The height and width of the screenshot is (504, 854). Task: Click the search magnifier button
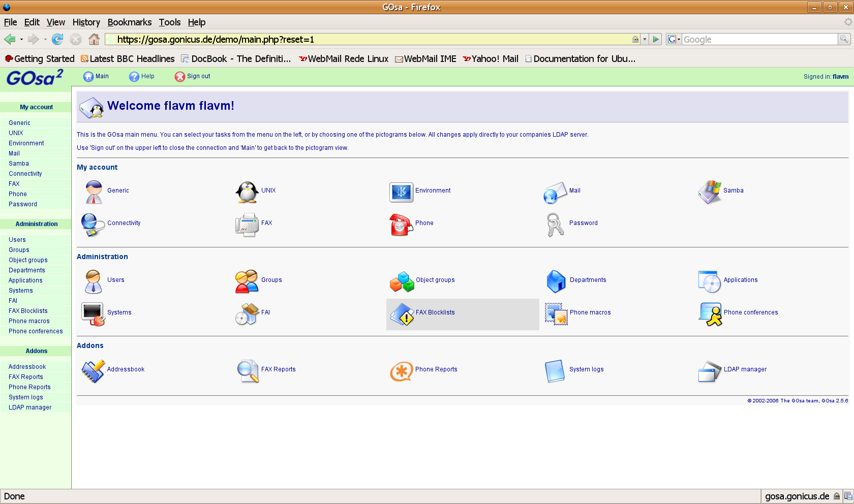coord(844,39)
